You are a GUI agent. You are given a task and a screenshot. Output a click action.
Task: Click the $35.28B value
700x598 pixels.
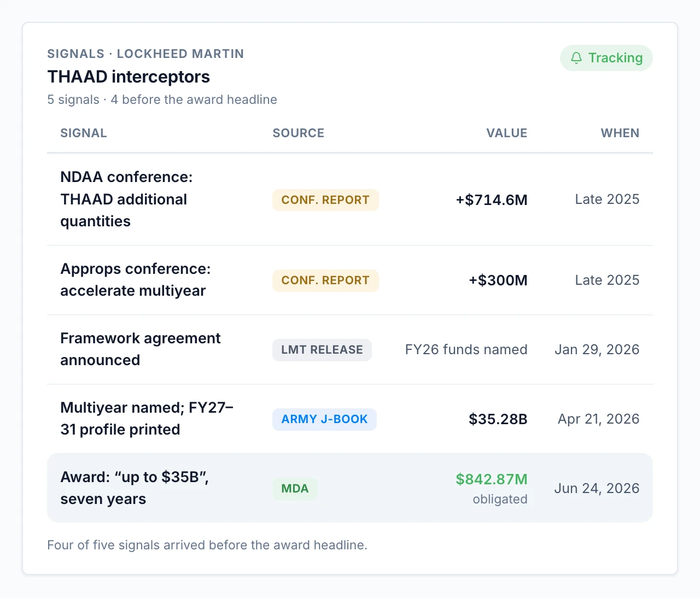point(498,419)
